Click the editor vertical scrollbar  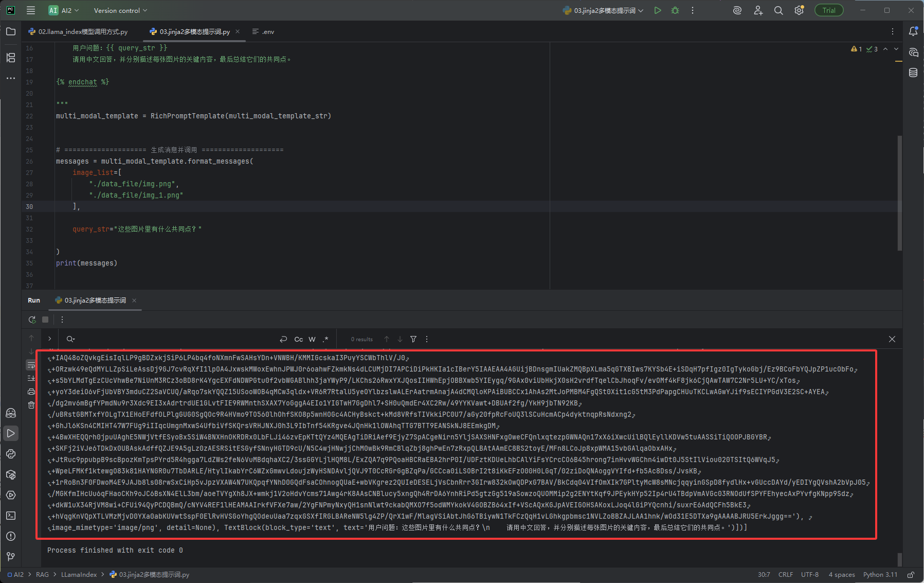[899, 193]
